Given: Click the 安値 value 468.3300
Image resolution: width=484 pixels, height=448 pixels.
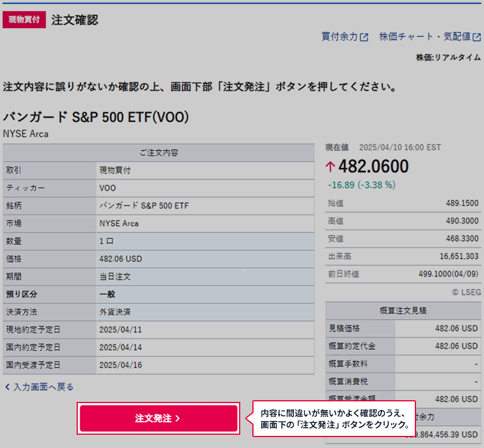Looking at the screenshot, I should click(x=462, y=238).
